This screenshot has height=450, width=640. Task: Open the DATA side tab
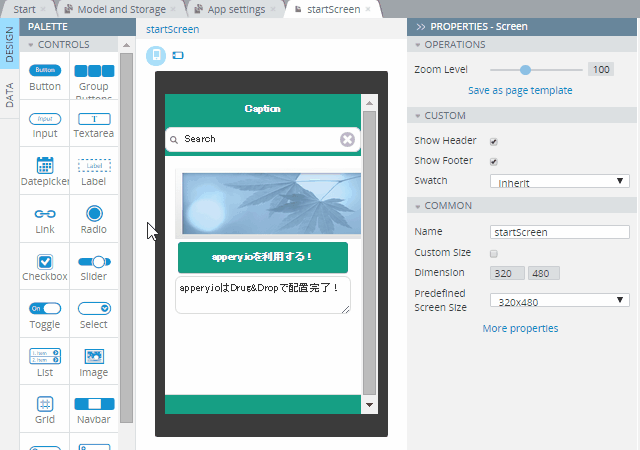[9, 95]
